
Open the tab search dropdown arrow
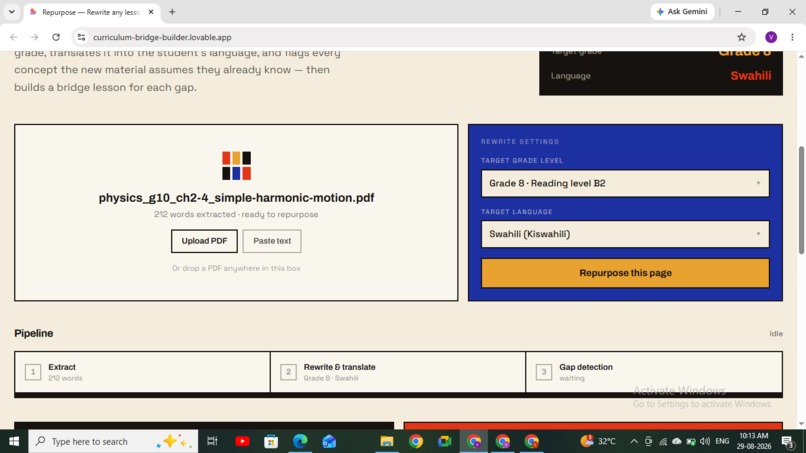(x=11, y=12)
